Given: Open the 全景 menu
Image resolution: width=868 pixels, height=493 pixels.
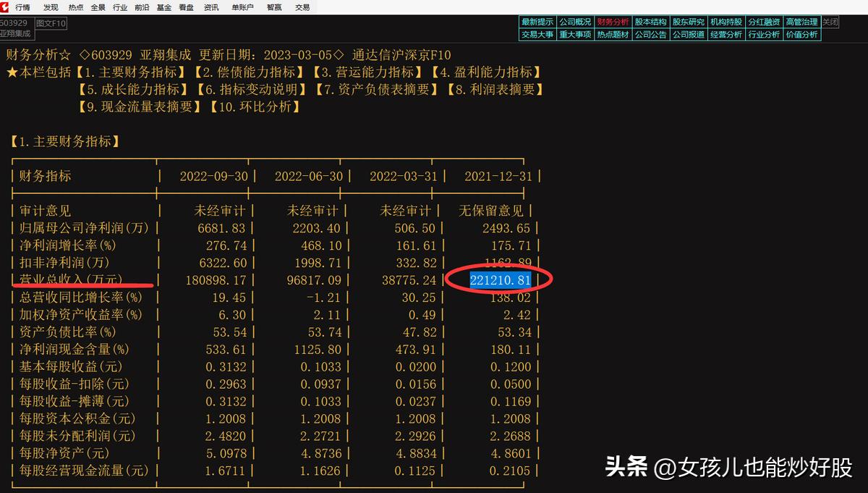Looking at the screenshot, I should (98, 7).
